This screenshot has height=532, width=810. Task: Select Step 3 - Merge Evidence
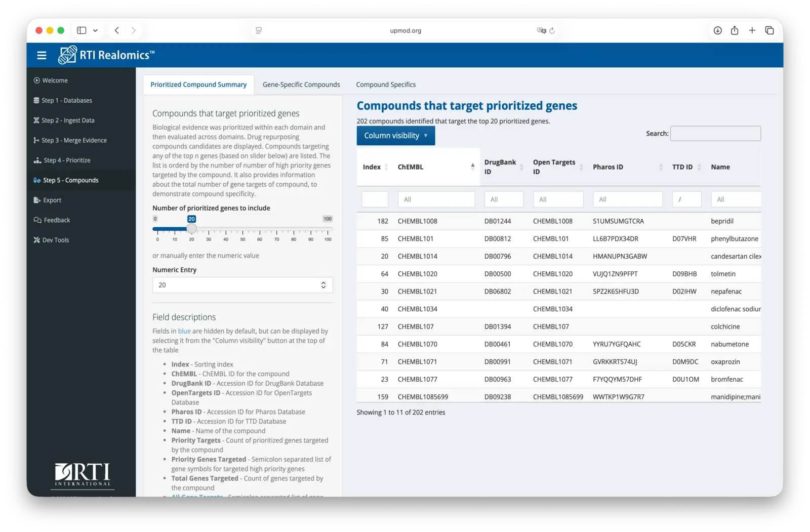[74, 140]
